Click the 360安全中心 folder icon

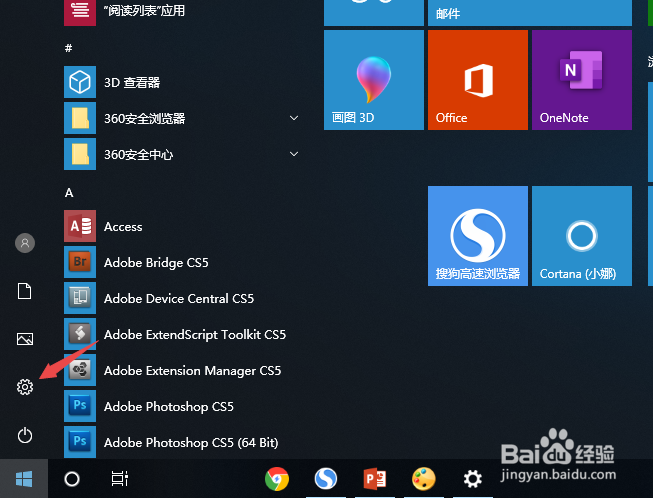pos(80,154)
